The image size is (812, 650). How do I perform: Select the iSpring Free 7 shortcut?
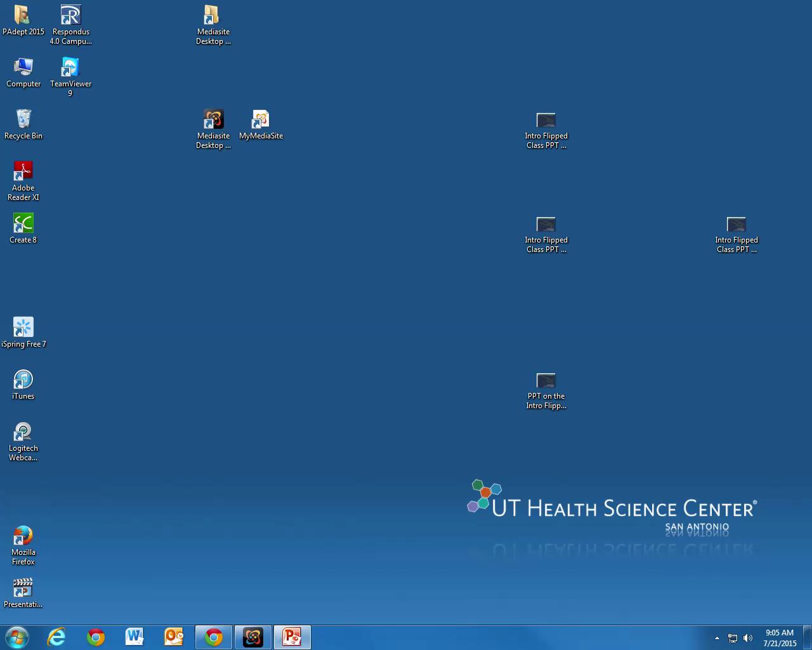(23, 328)
